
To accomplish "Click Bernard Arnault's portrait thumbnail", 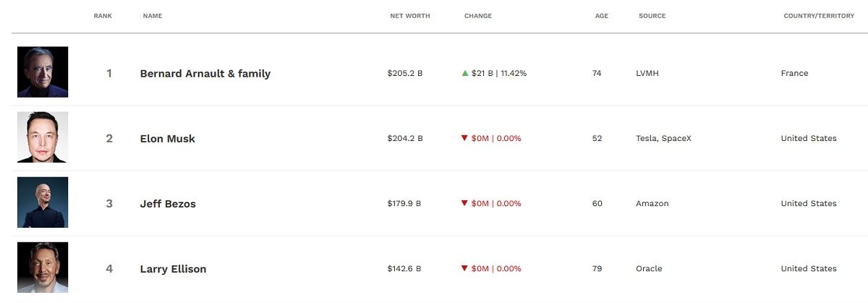I will 43,72.
